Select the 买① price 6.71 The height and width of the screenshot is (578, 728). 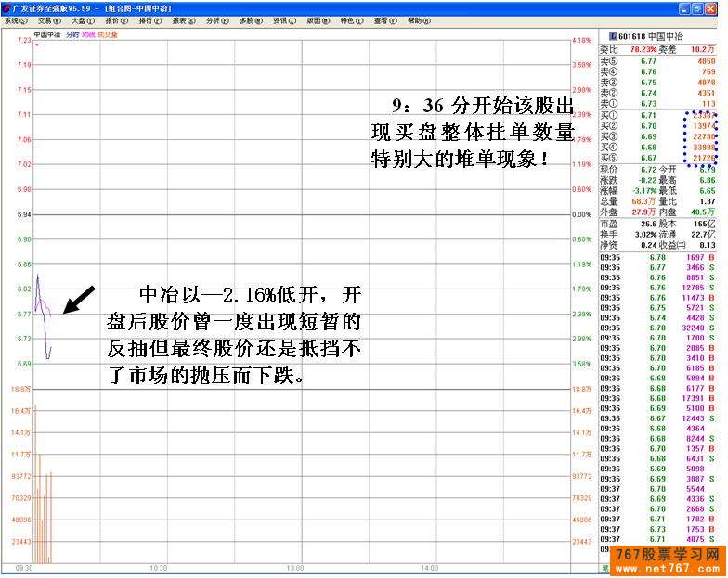(648, 115)
